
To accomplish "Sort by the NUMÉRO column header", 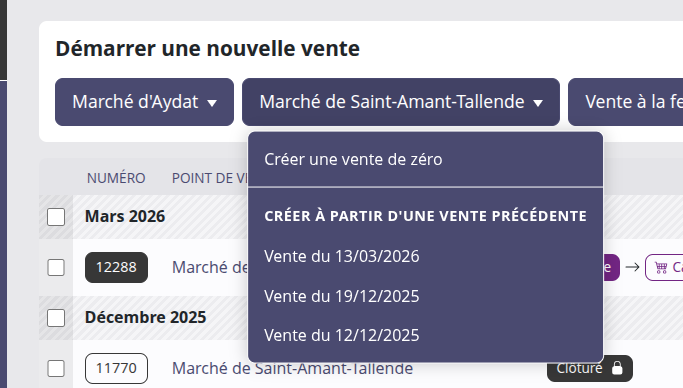I will click(116, 178).
